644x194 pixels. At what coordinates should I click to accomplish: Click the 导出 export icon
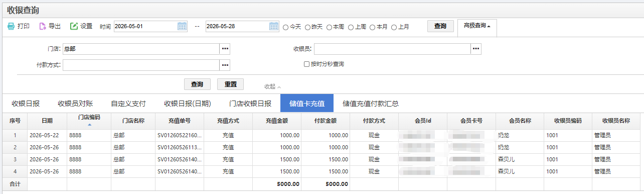43,26
